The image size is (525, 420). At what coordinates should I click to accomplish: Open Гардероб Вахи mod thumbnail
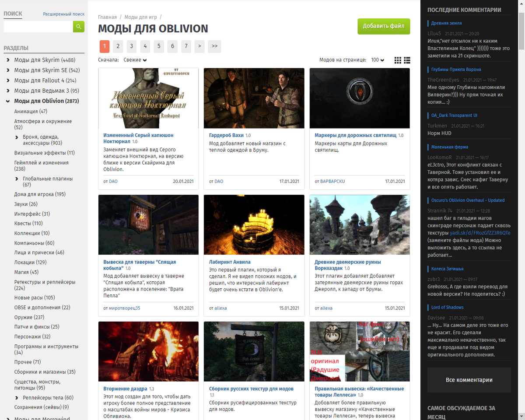(x=254, y=98)
